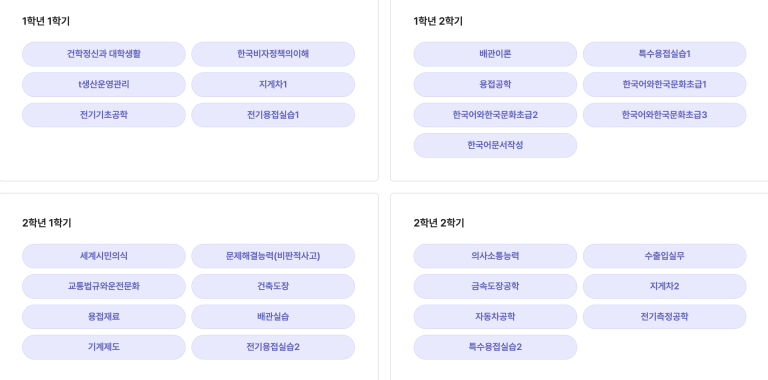Select the 한국비자정책의이해 course
Viewport: 768px width, 380px height.
pos(273,54)
